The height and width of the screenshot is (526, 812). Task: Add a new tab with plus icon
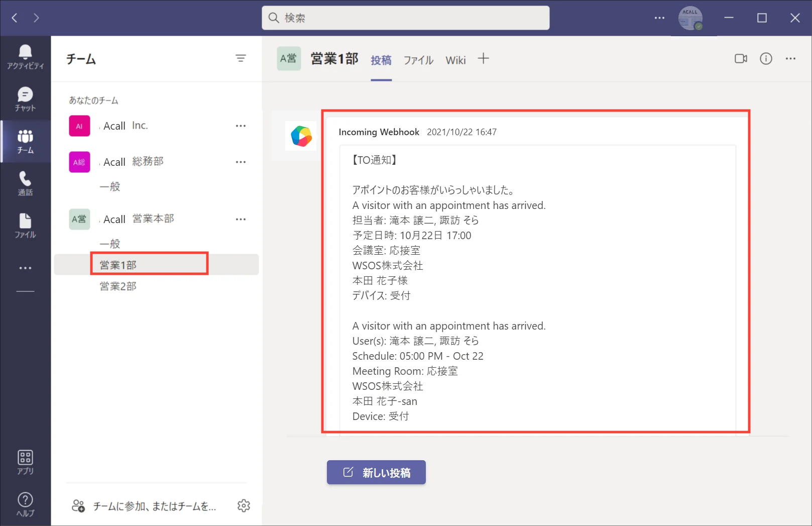click(483, 59)
